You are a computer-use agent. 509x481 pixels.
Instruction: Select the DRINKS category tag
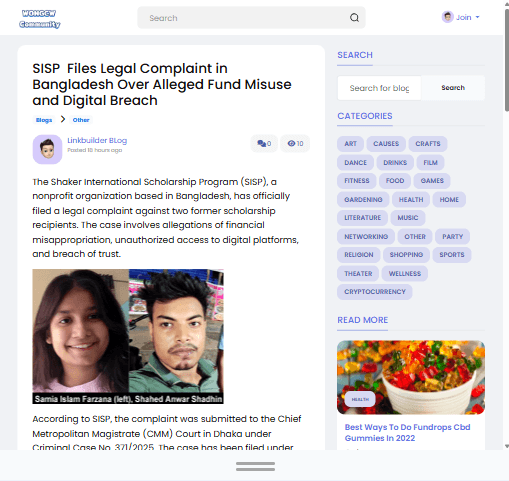coord(395,163)
